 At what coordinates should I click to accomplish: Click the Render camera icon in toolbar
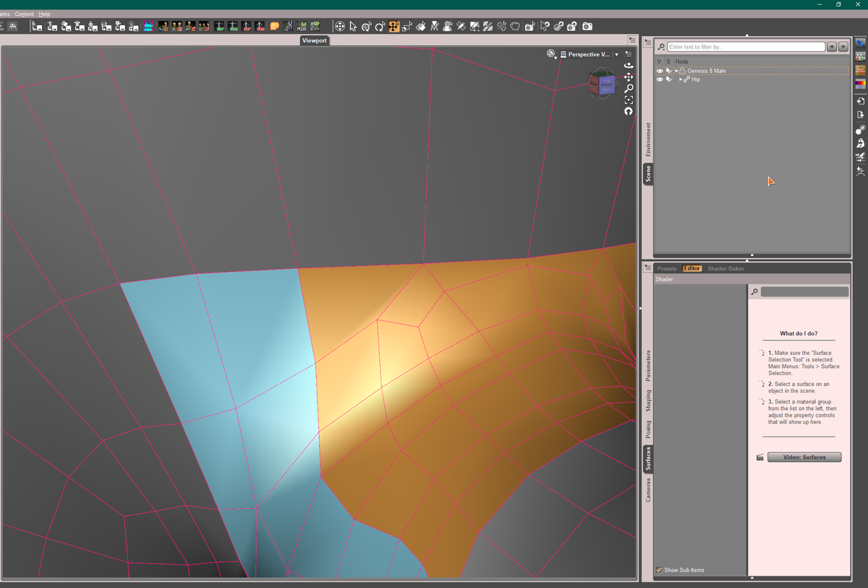tap(587, 26)
